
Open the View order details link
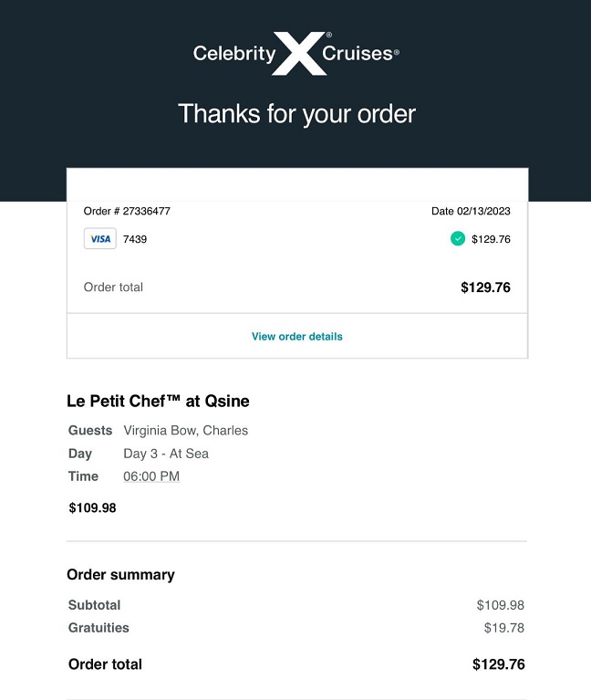(x=297, y=336)
